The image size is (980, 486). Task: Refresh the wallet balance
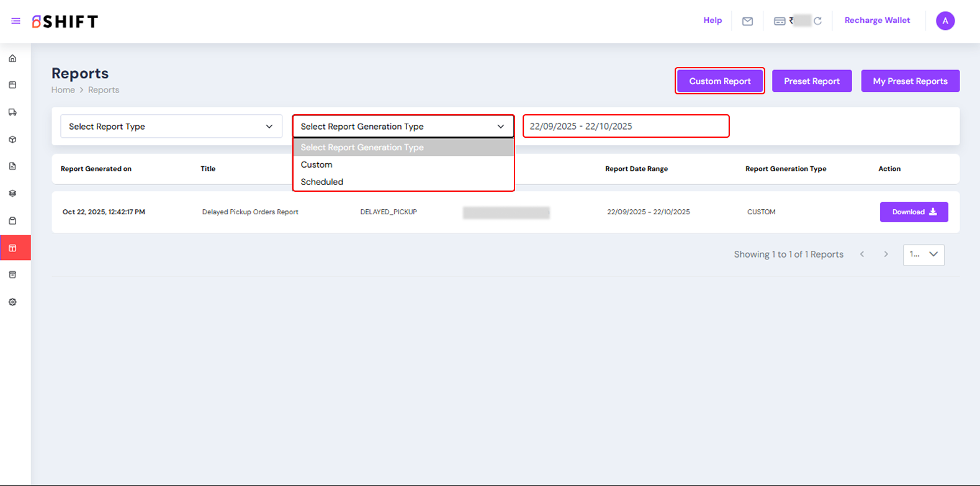817,21
